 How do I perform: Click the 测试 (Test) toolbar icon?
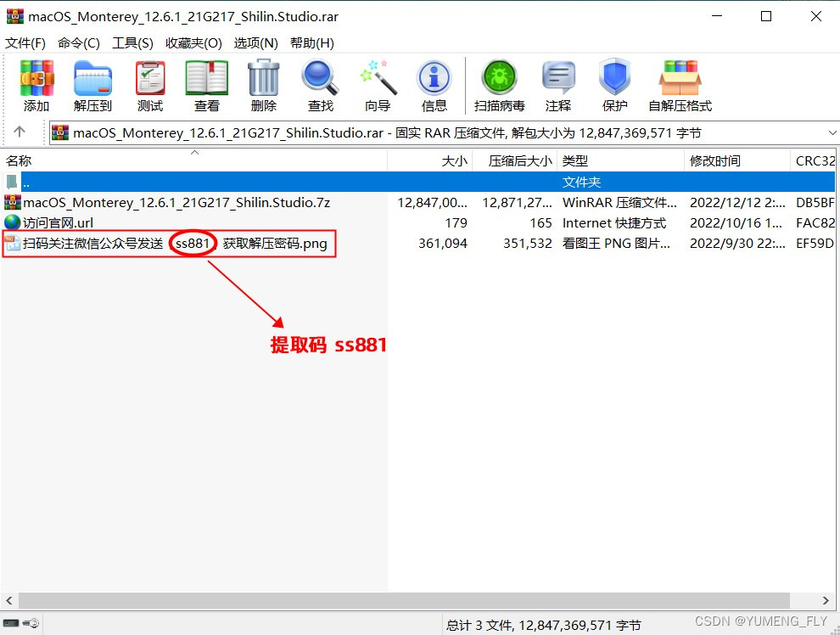click(150, 78)
